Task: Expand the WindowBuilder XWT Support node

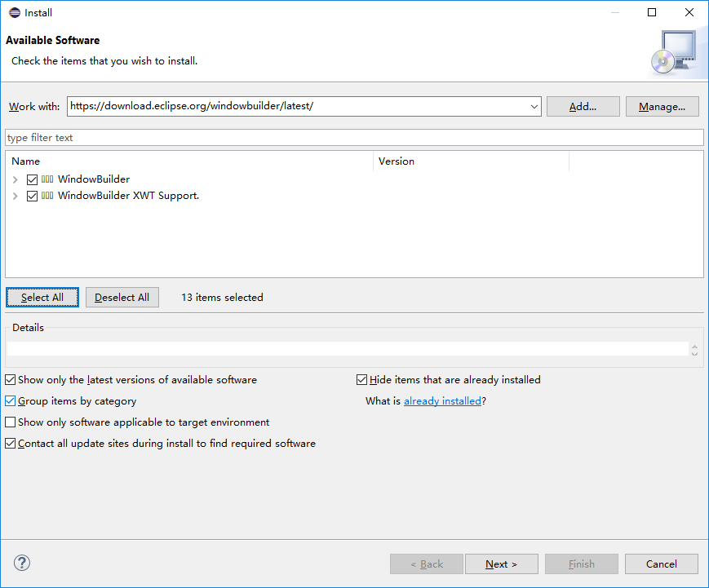Action: [x=16, y=196]
